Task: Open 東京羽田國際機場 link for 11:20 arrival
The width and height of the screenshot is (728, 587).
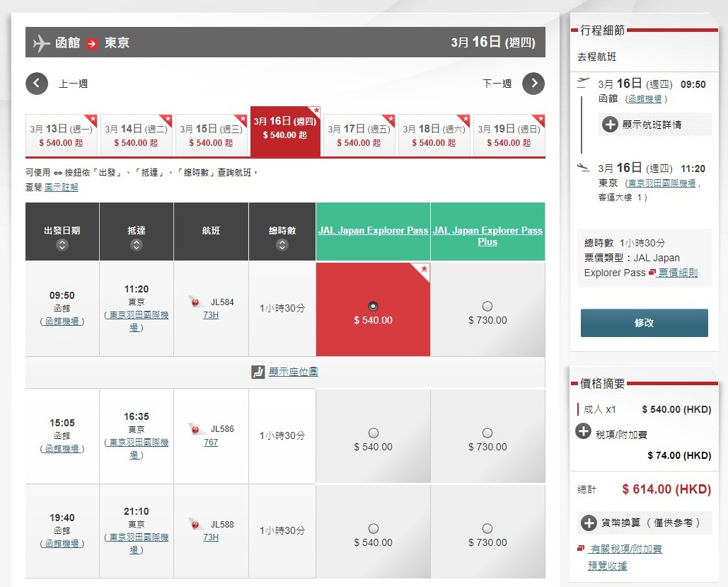Action: (137, 321)
